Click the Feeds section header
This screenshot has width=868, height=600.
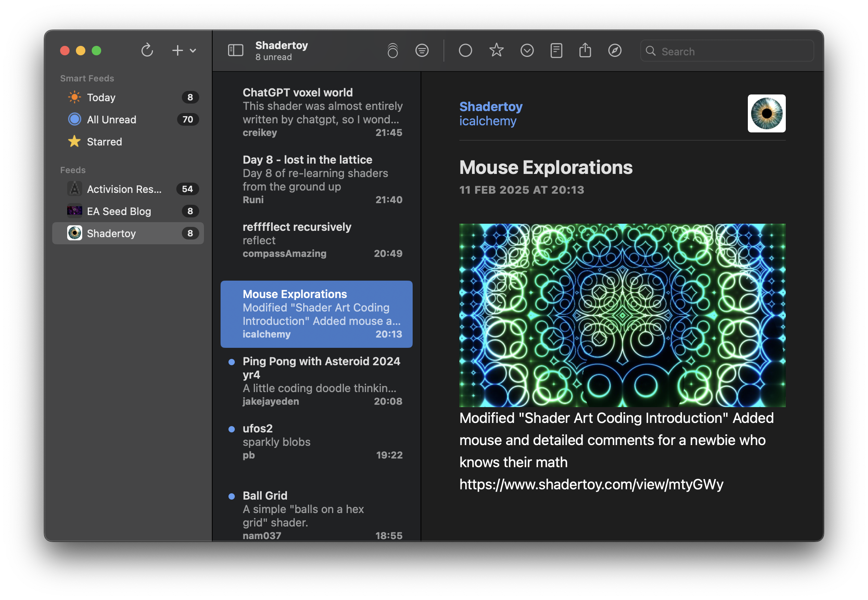[x=73, y=170]
